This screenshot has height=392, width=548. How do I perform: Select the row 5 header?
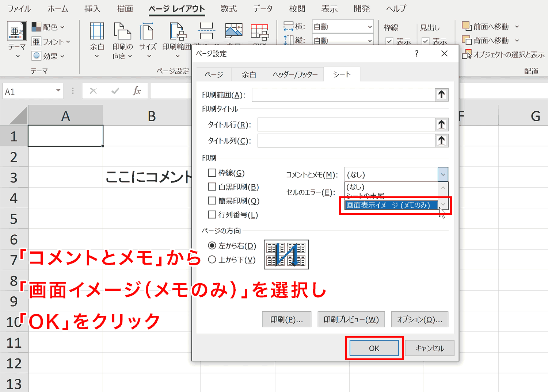(x=14, y=219)
